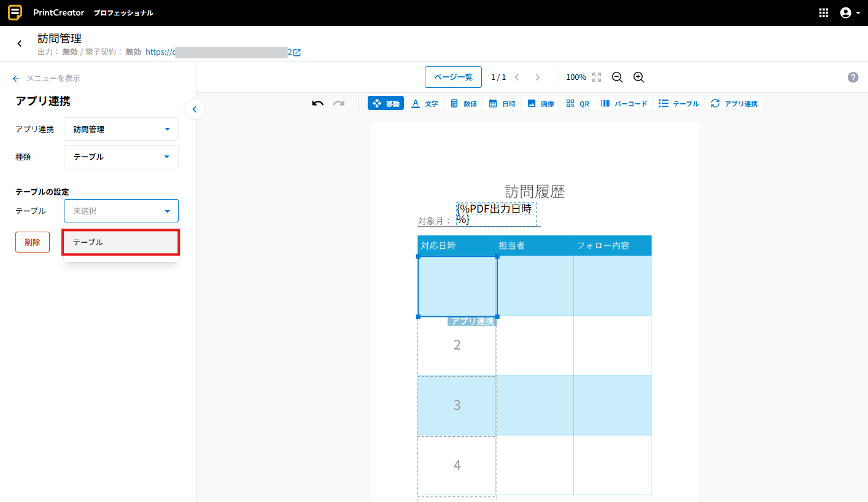
Task: Select the QR code tool
Action: (x=577, y=103)
